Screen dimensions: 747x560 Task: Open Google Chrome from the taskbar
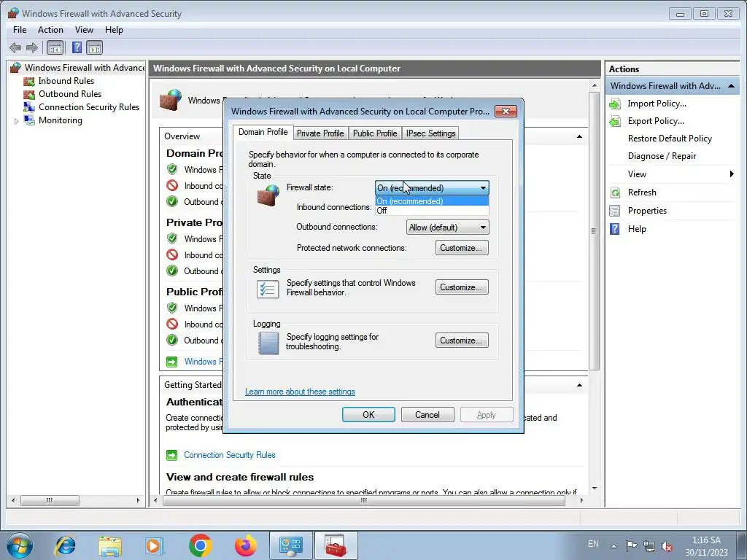coord(200,545)
